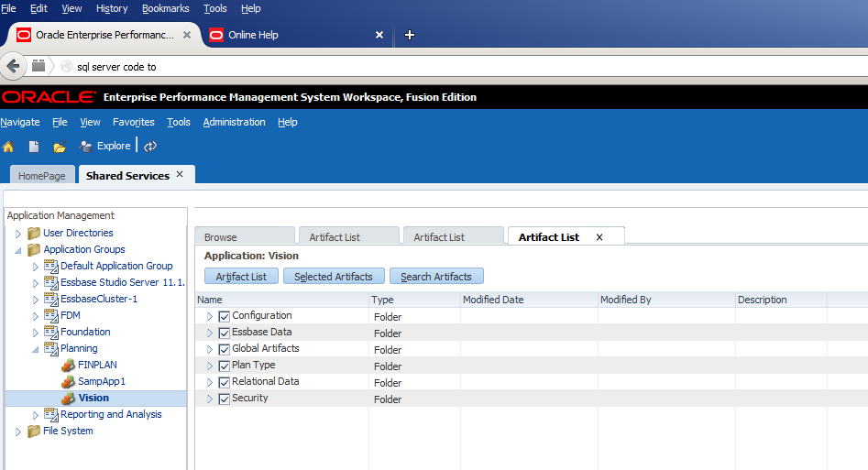Open the browser Bookmarks menu
The width and height of the screenshot is (868, 470).
coord(166,8)
